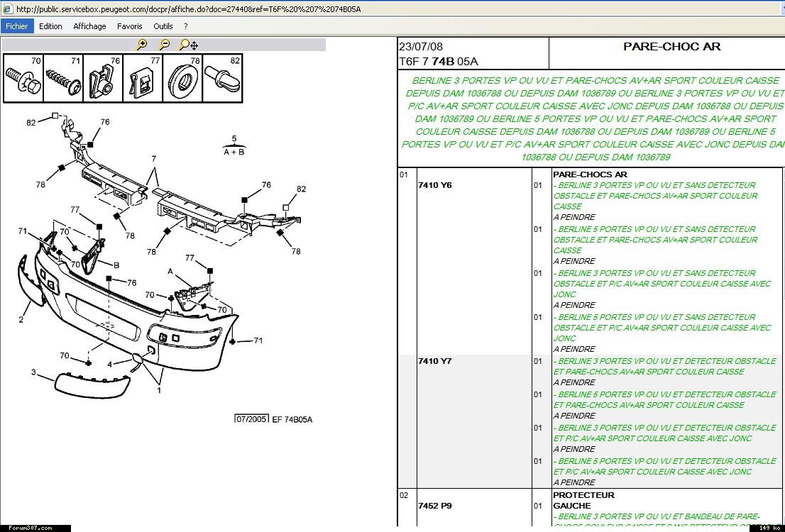Image resolution: width=785 pixels, height=532 pixels.
Task: Select part thumbnail 76 clip
Action: [103, 79]
